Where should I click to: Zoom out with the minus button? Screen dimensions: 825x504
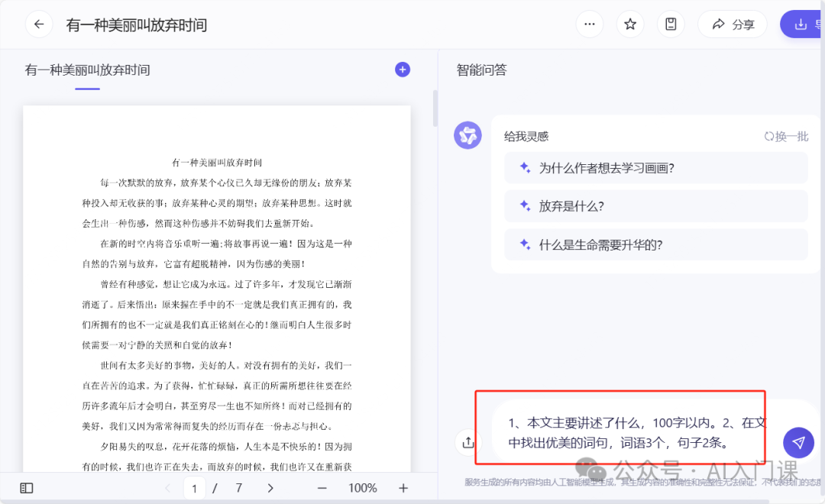322,488
